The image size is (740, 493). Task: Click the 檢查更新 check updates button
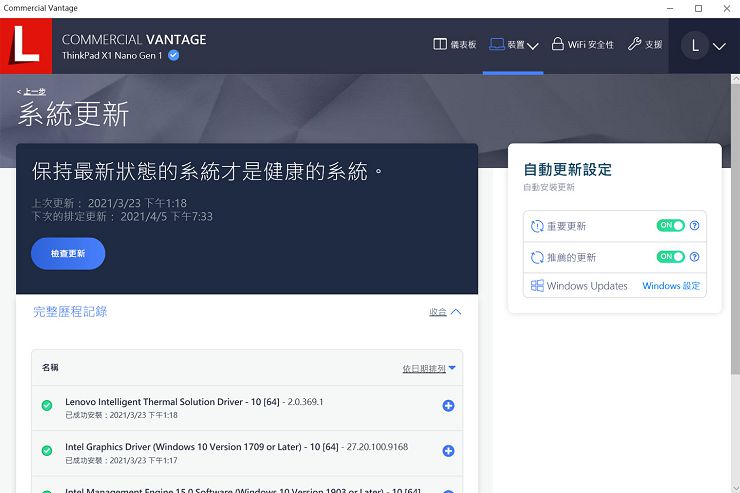68,253
